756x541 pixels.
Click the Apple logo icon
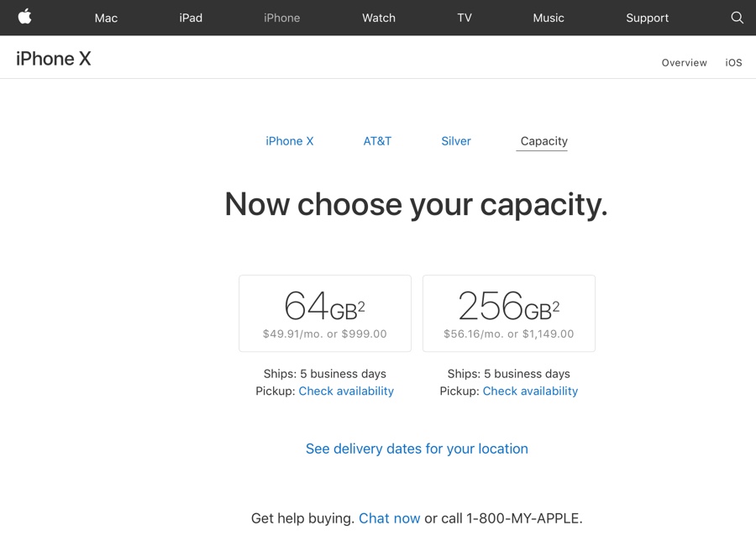pos(24,17)
